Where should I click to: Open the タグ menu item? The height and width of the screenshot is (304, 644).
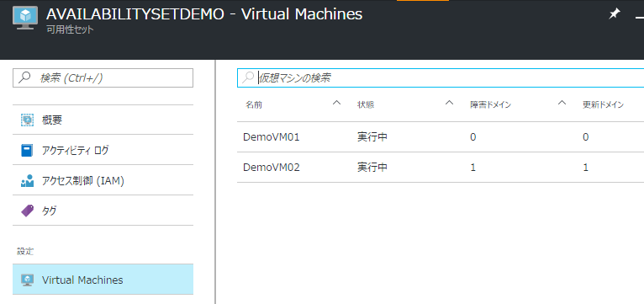click(103, 211)
